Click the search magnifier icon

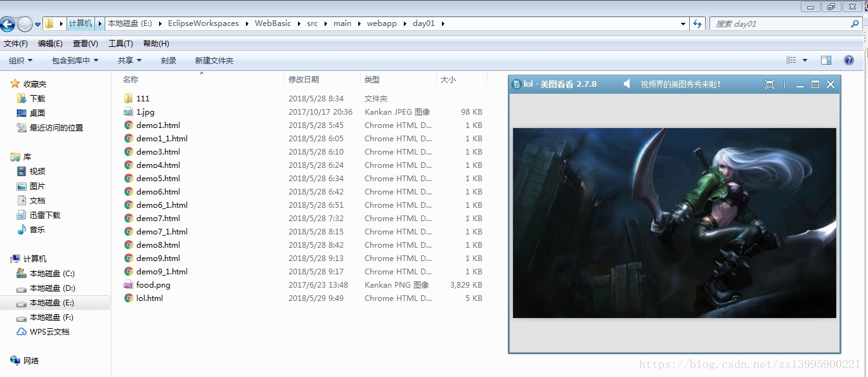(x=855, y=23)
